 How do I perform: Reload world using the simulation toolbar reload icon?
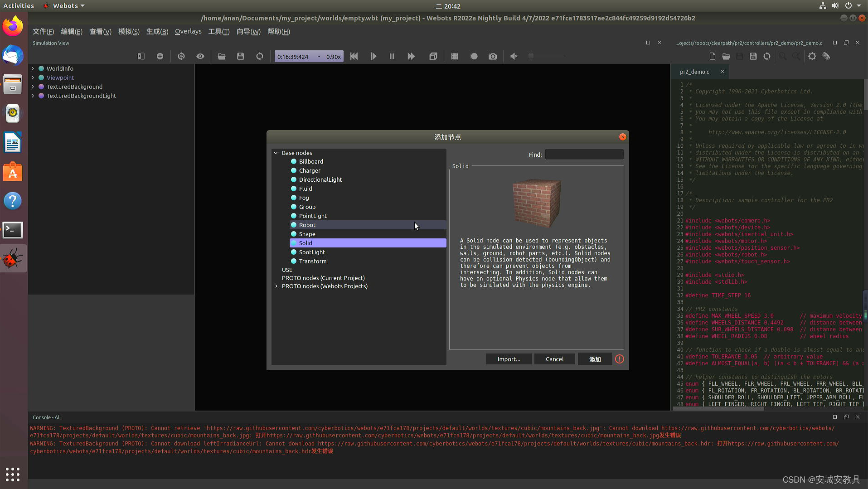tap(260, 56)
